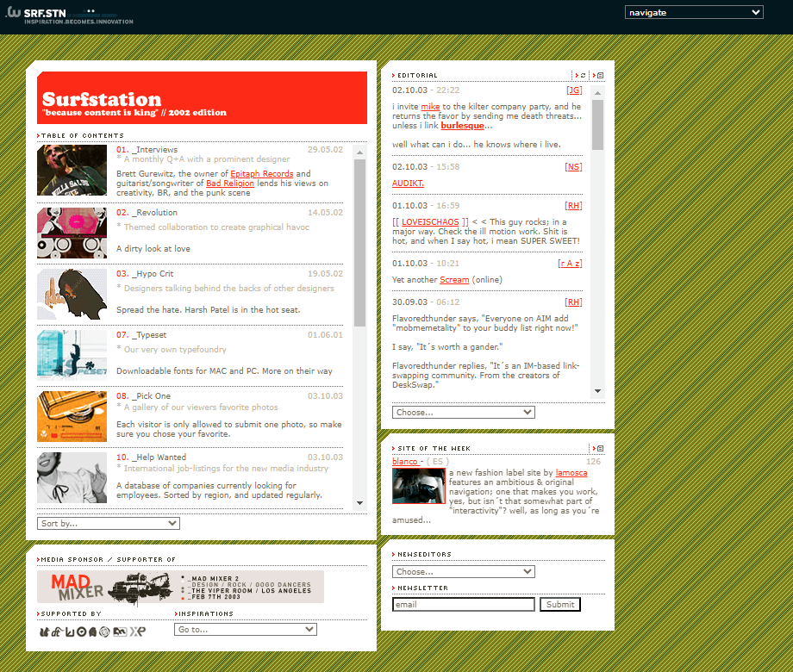Click the Hypo Crit thumbnail image
The image size is (793, 672).
(72, 295)
